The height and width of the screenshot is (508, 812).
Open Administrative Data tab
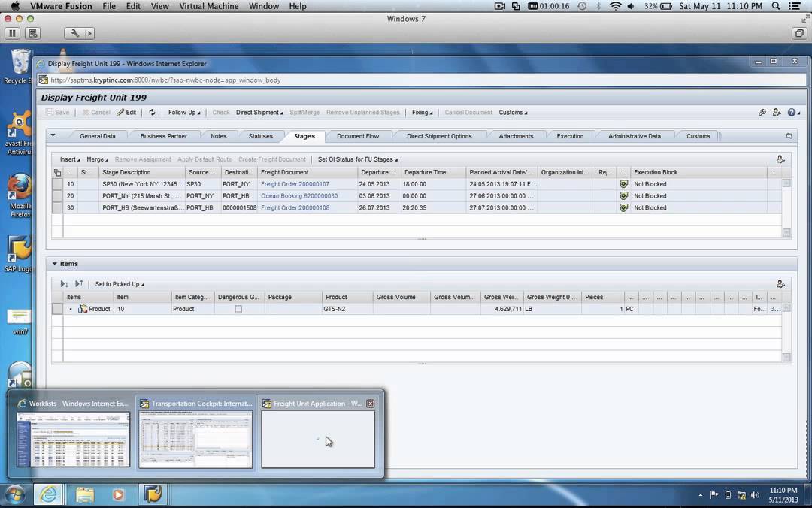(x=635, y=136)
